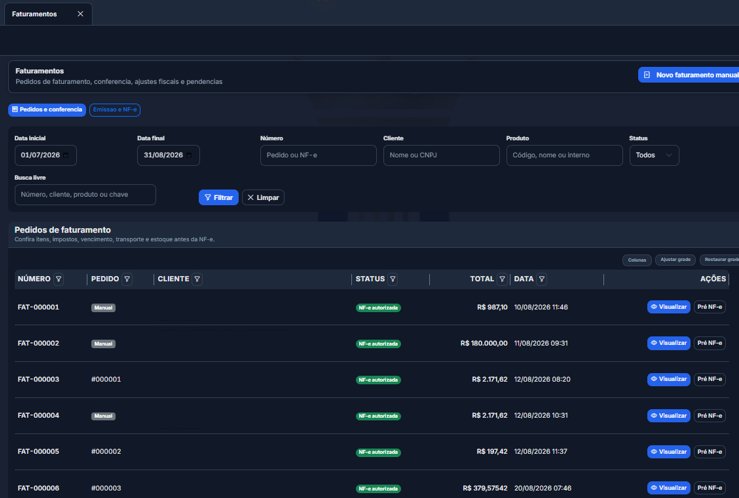Focus the Número Pedido ou NF-e field
This screenshot has height=498, width=739.
coord(318,155)
